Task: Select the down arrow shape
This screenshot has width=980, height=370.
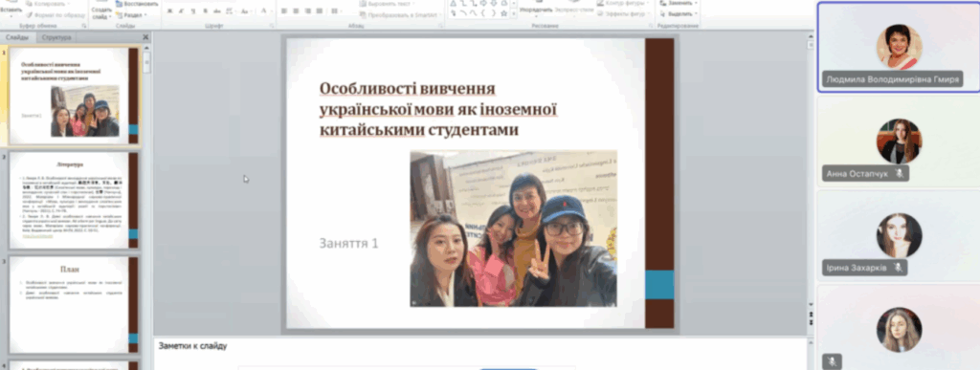Action: (494, 3)
